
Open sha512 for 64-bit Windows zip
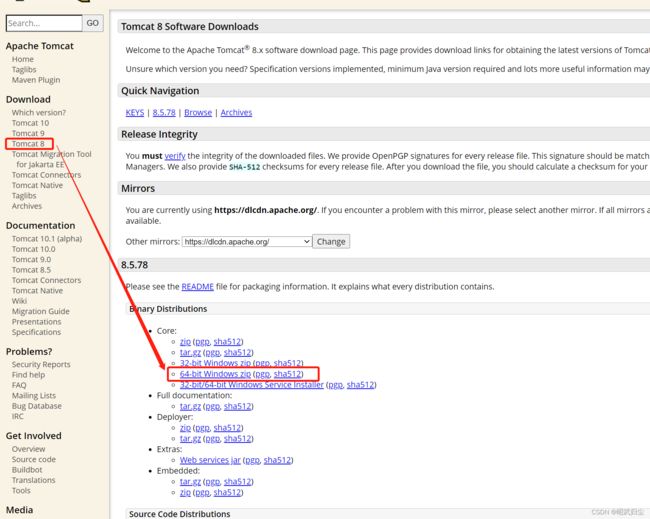point(287,374)
